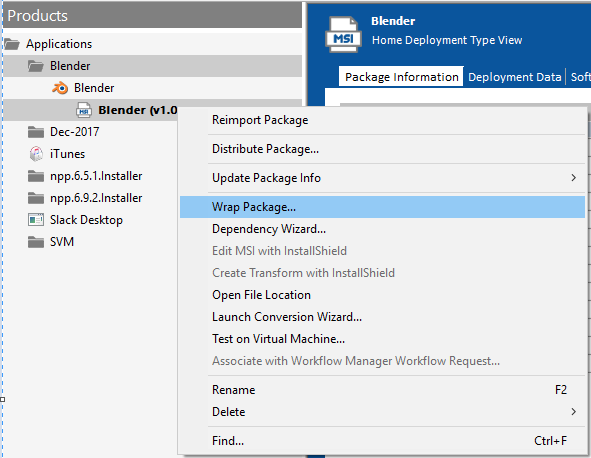The height and width of the screenshot is (458, 591).
Task: Click the SVM folder icon
Action: [36, 242]
